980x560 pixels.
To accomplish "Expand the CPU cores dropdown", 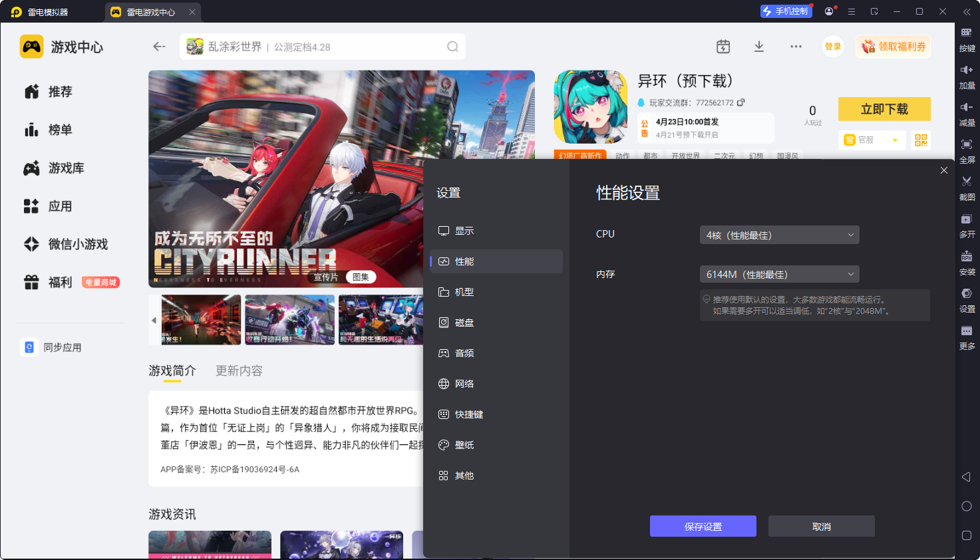I will tap(780, 235).
